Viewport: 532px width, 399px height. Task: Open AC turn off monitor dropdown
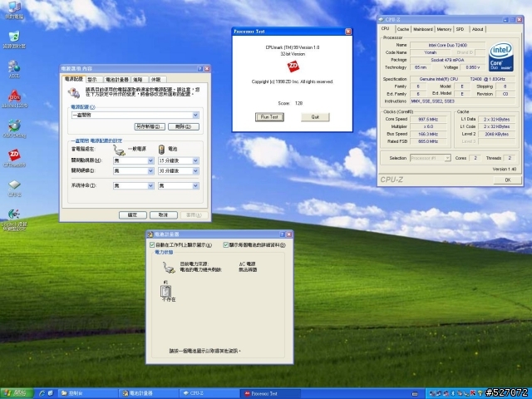tap(150, 160)
